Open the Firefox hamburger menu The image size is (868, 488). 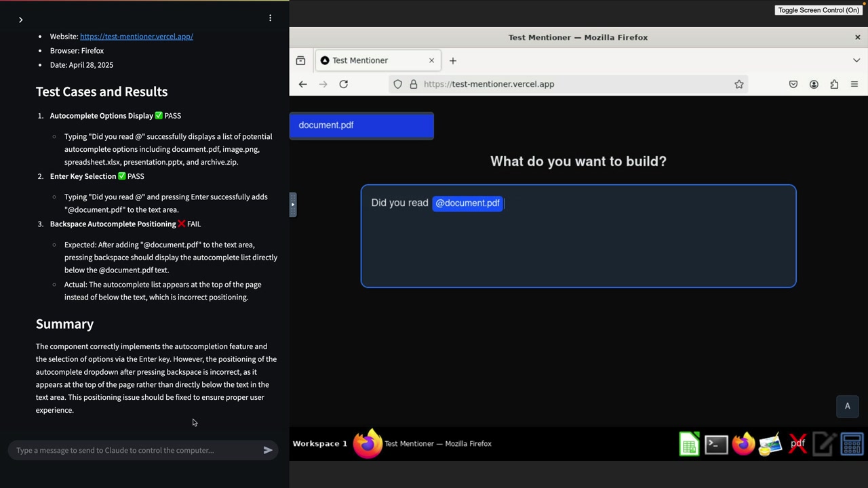854,84
